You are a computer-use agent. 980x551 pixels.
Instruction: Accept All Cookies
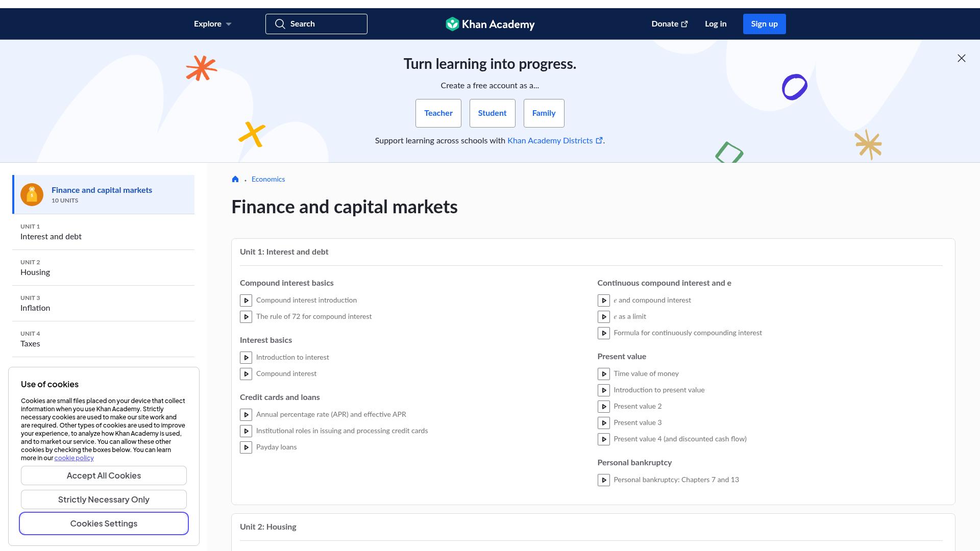(x=104, y=475)
